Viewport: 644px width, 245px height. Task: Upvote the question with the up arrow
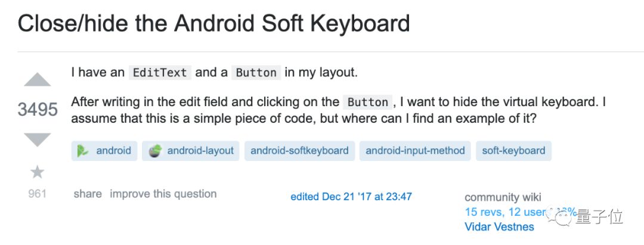point(38,80)
